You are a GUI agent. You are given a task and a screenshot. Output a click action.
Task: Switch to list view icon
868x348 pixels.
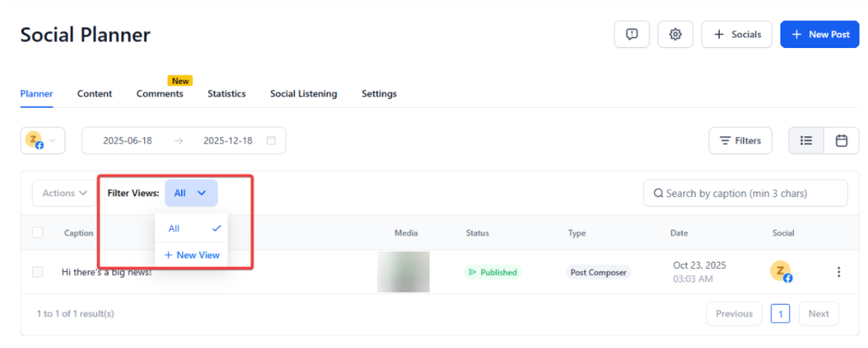806,141
